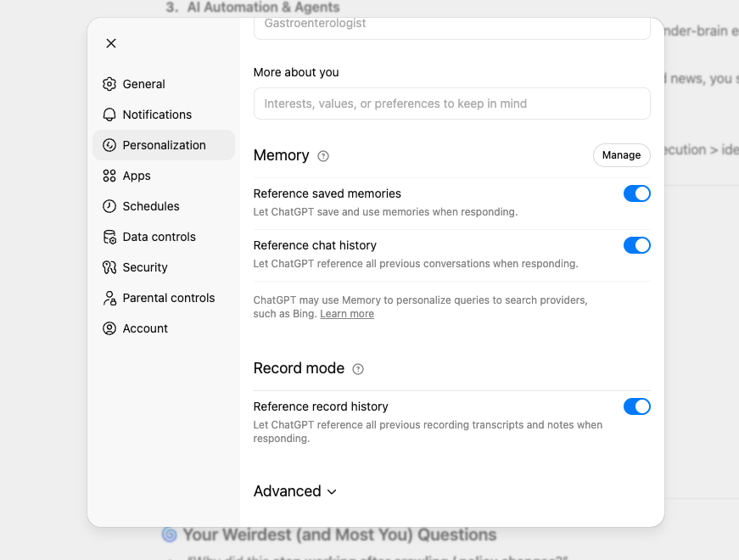This screenshot has width=739, height=560.
Task: Click the Schedules clock icon
Action: pos(109,206)
